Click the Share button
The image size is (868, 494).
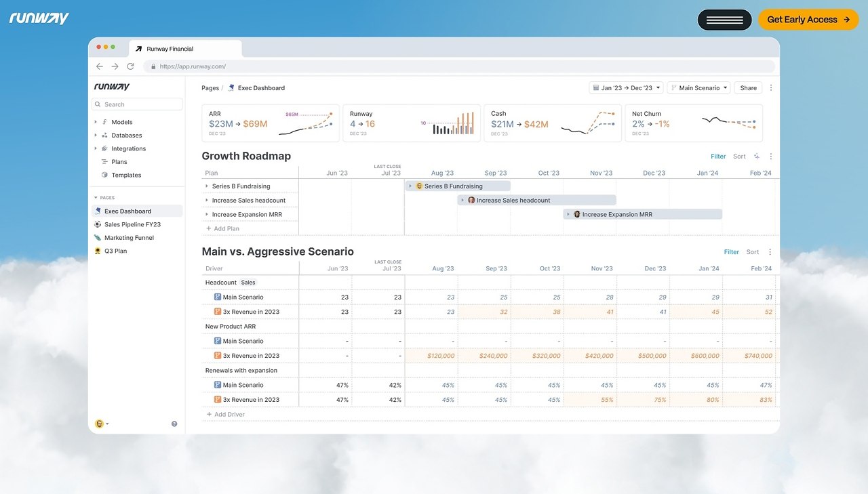(749, 88)
